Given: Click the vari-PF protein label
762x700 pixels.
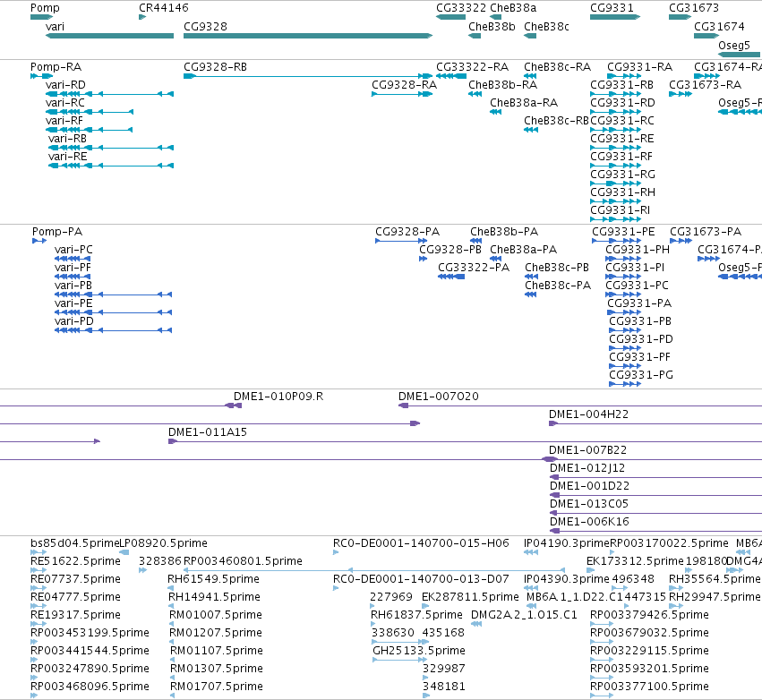Looking at the screenshot, I should 73,268.
